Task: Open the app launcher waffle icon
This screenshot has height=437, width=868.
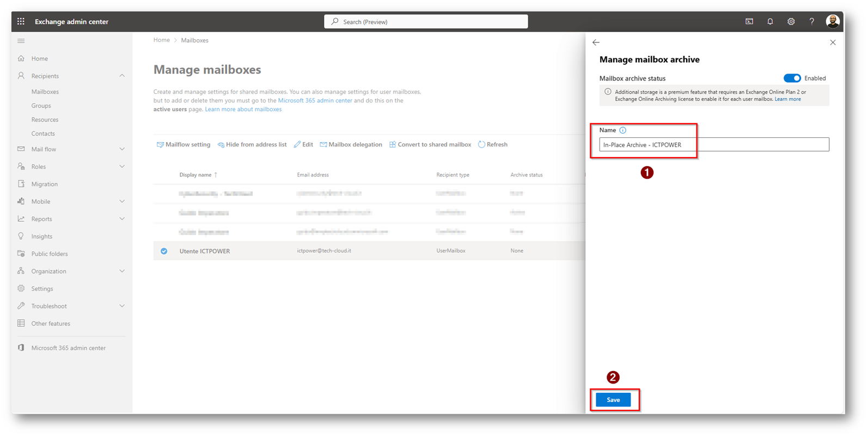Action: point(21,21)
